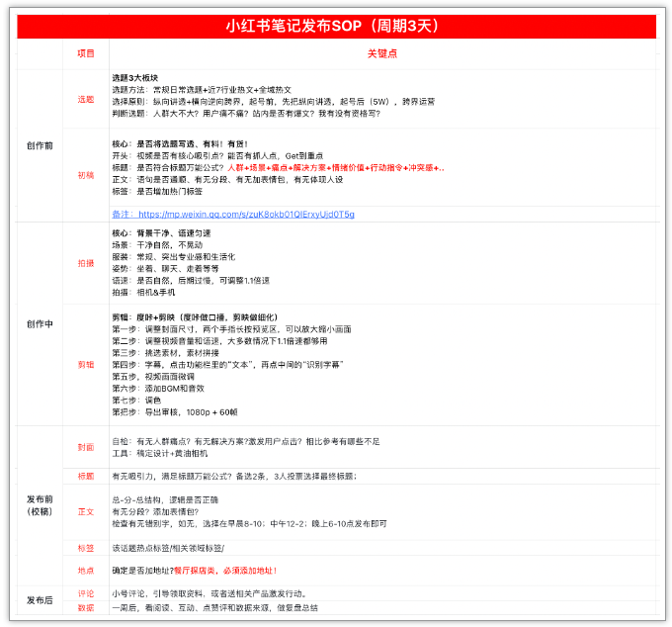Click the 关键点 column header

point(382,53)
